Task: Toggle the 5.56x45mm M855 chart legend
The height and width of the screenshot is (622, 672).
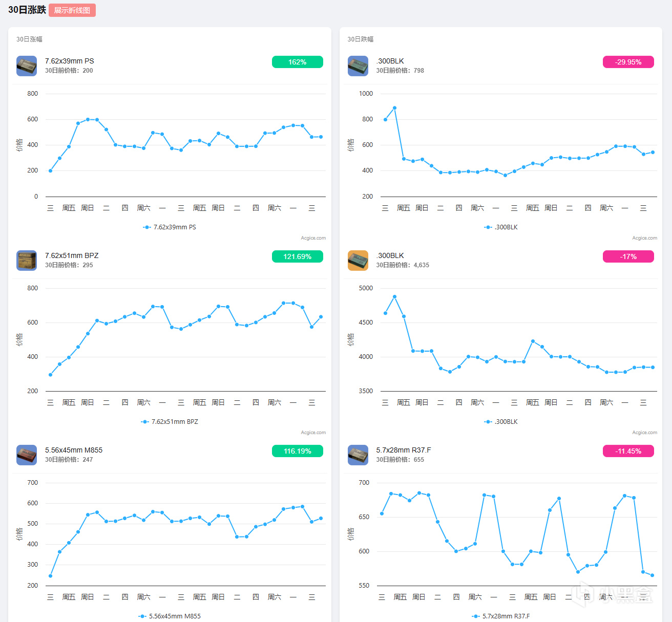Action: pyautogui.click(x=170, y=616)
